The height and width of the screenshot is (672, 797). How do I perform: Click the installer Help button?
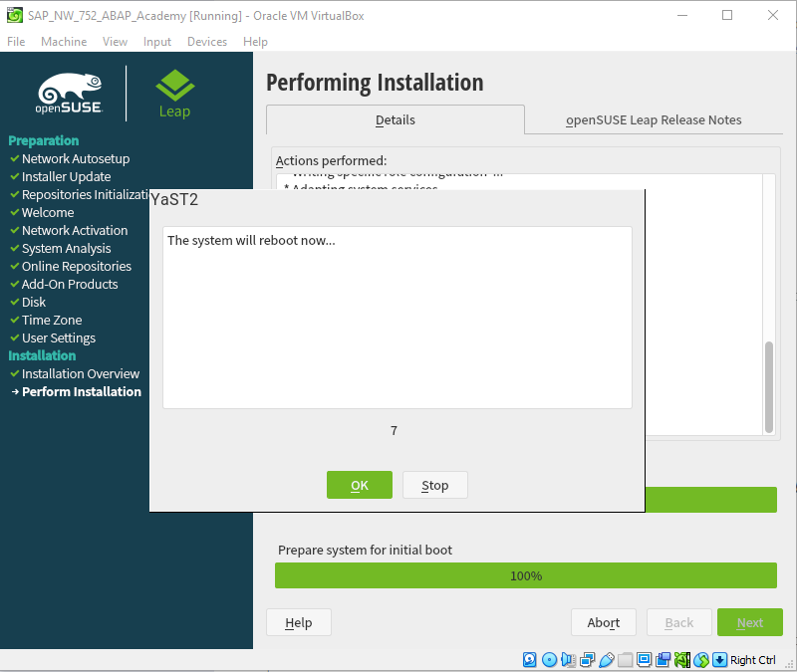[299, 622]
